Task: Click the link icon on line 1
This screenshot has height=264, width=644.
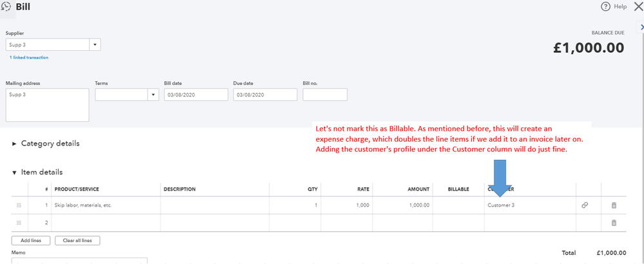Action: coord(585,205)
